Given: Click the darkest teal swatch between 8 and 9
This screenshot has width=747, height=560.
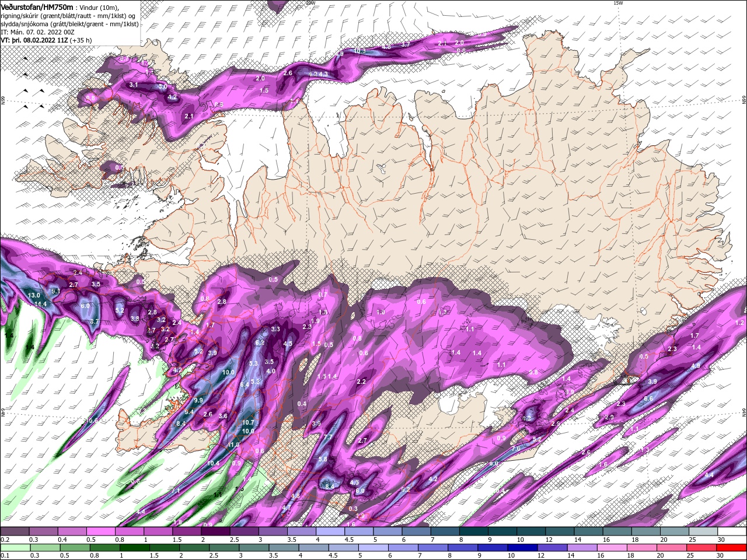Looking at the screenshot, I should 474,531.
